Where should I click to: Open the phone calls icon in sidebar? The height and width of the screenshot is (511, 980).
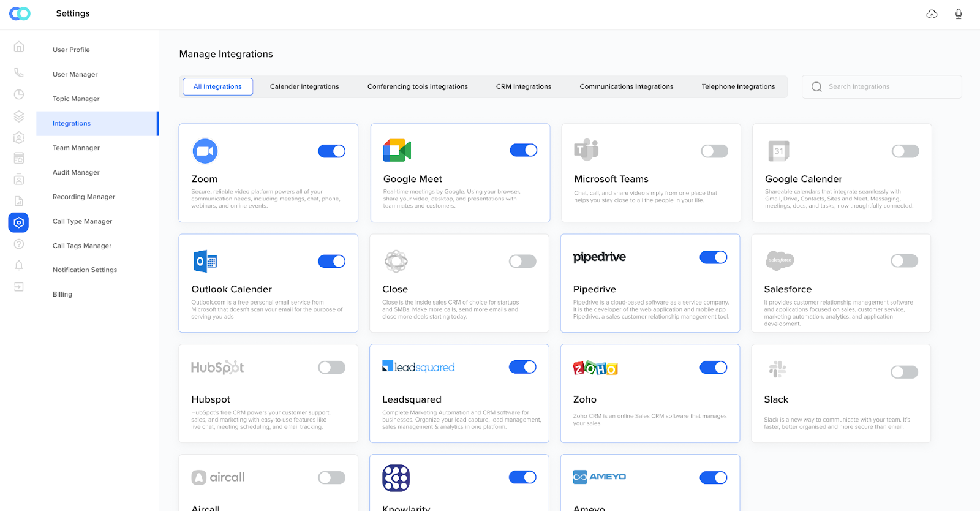pos(19,72)
